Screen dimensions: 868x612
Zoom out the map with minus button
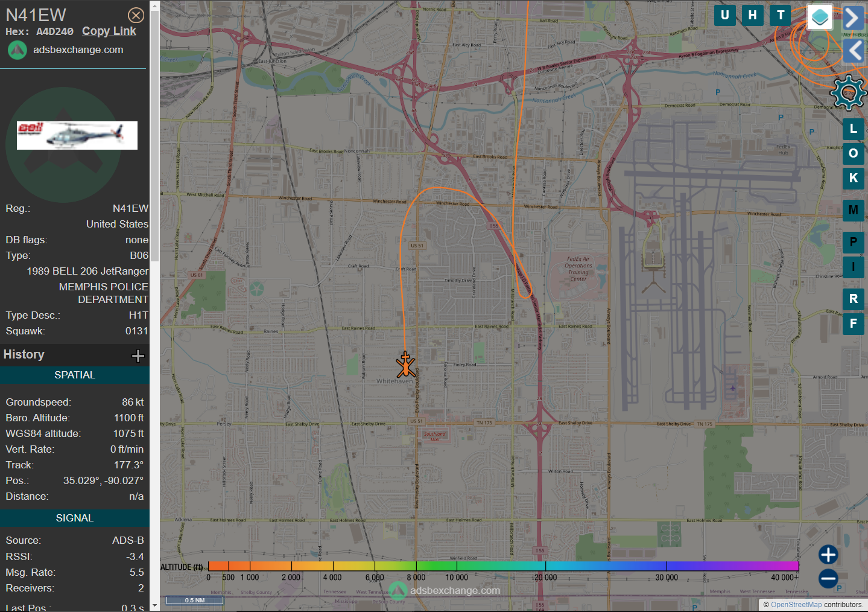[x=828, y=579]
